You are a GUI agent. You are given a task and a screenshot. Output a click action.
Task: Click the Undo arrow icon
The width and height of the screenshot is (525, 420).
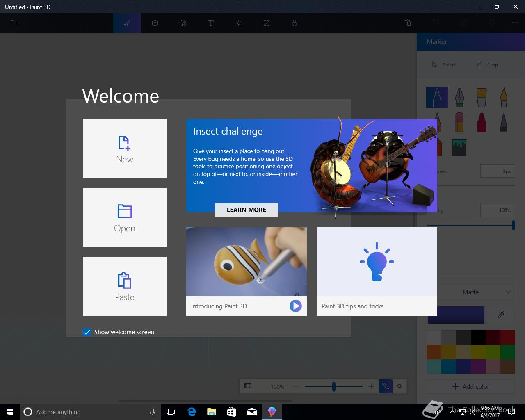436,23
